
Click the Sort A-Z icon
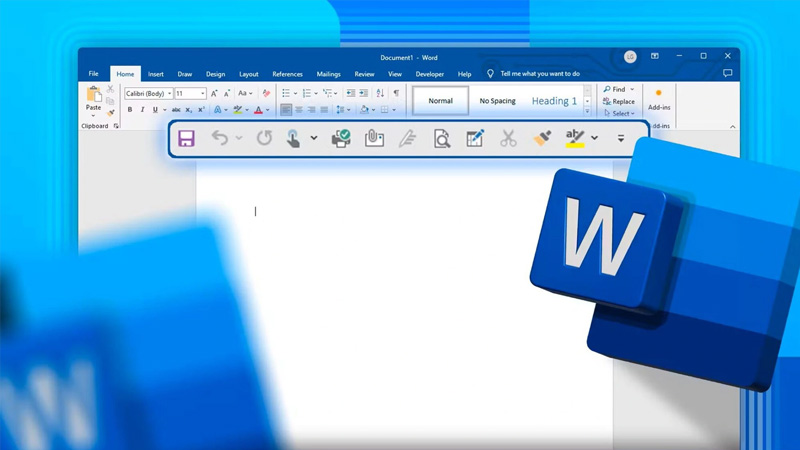(x=380, y=93)
